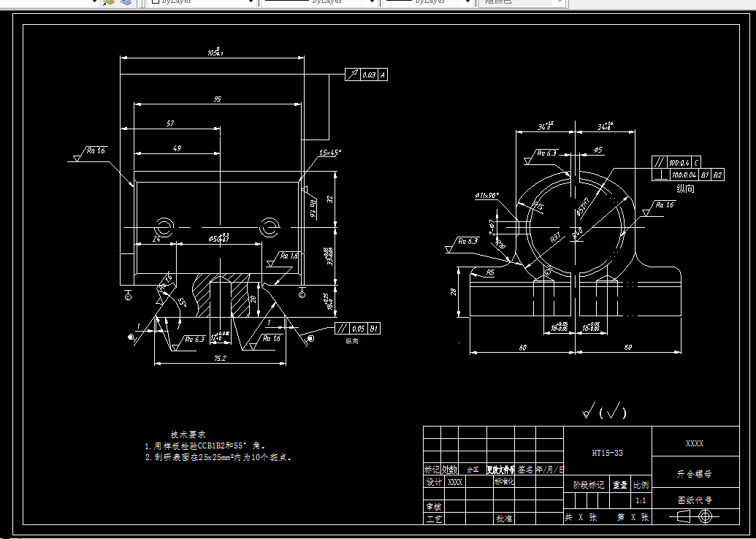Open the Color Control ByLayer dropdown
Image resolution: width=756 pixels, height=539 pixels.
click(249, 3)
